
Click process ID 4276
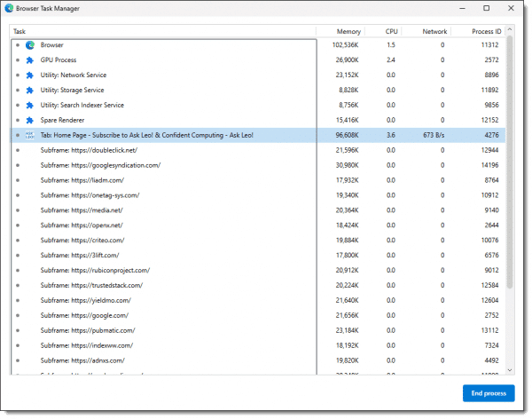point(491,135)
